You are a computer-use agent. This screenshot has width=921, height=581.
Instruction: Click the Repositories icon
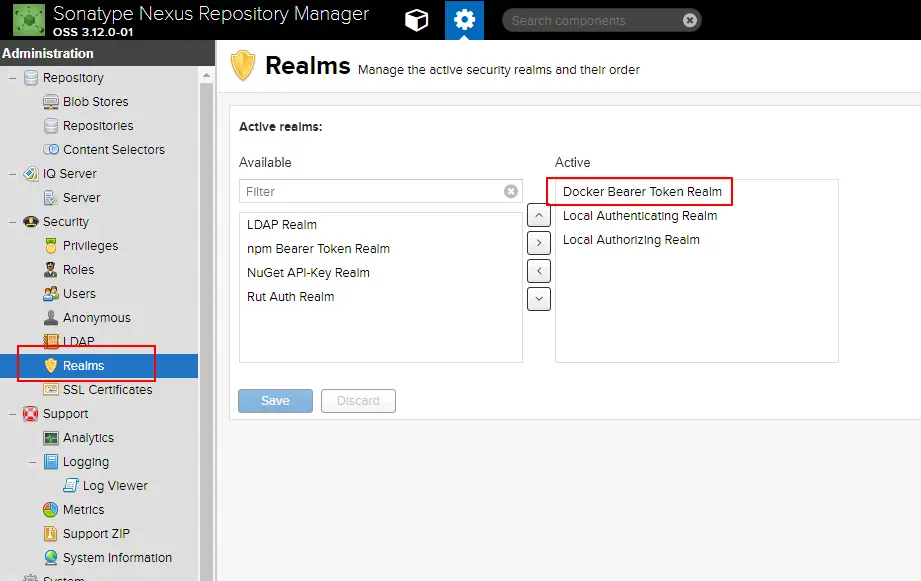coord(51,126)
